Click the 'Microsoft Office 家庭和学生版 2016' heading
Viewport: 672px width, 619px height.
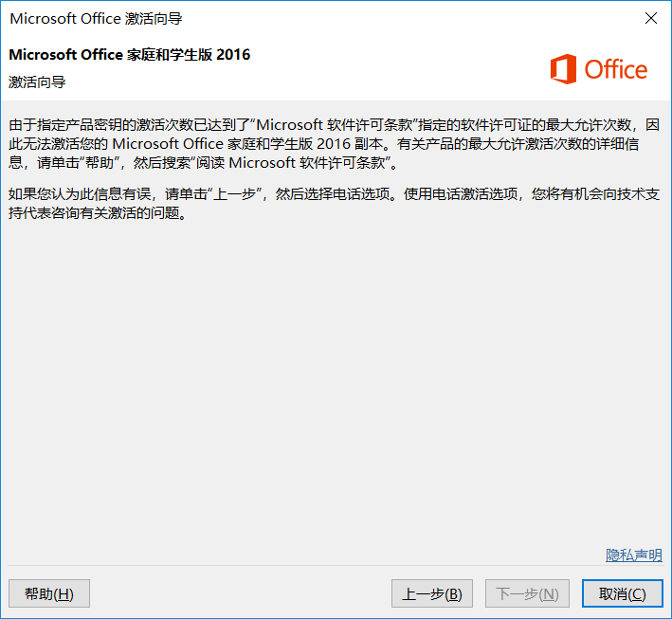tap(130, 54)
